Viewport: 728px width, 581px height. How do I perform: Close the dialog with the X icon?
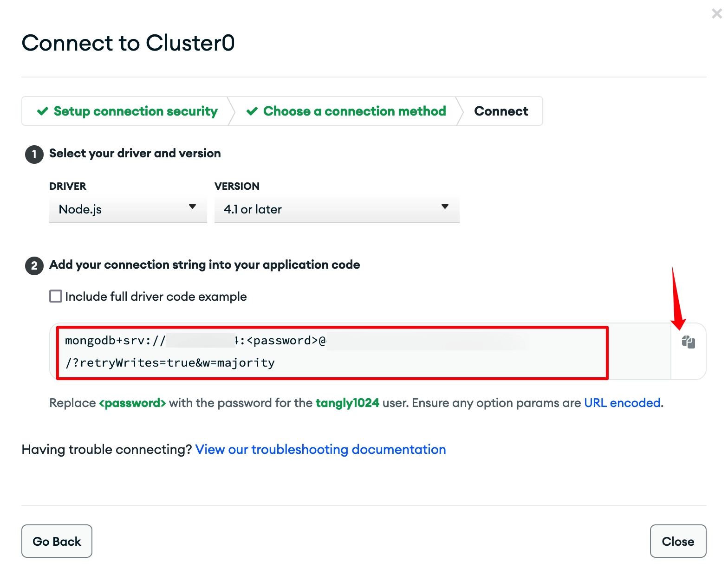tap(716, 13)
